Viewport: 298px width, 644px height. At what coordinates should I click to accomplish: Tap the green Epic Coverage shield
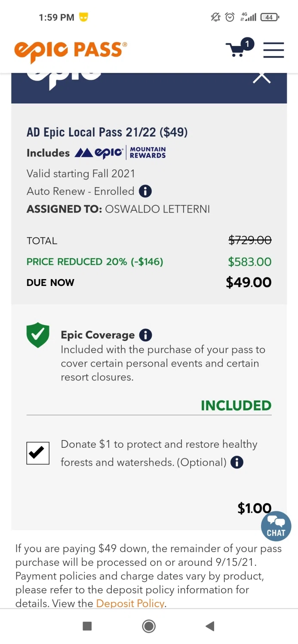pyautogui.click(x=38, y=335)
